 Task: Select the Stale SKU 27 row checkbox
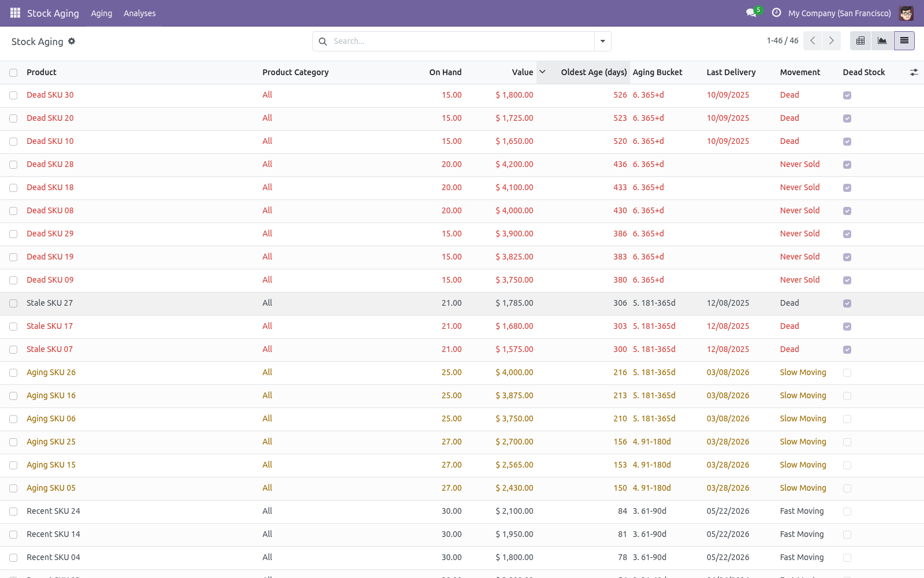coord(13,303)
